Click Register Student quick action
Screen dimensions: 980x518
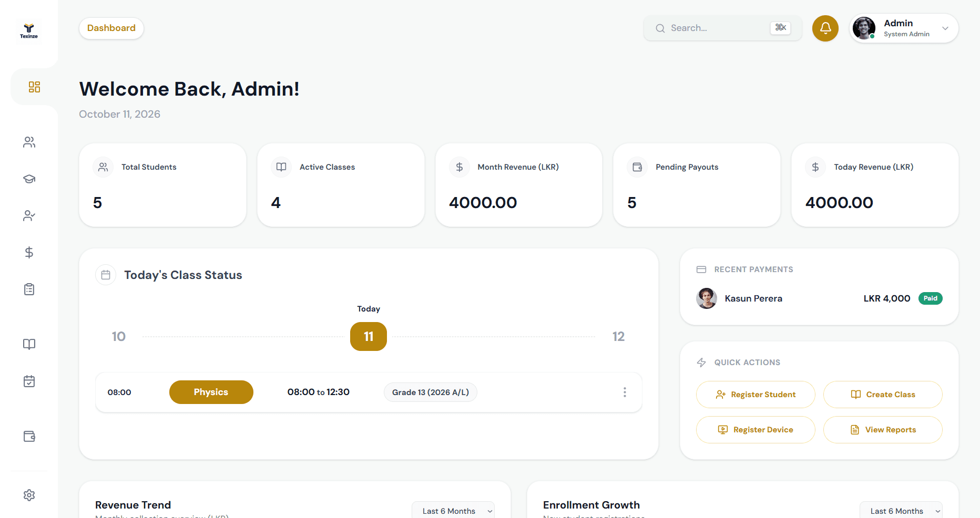pyautogui.click(x=756, y=395)
